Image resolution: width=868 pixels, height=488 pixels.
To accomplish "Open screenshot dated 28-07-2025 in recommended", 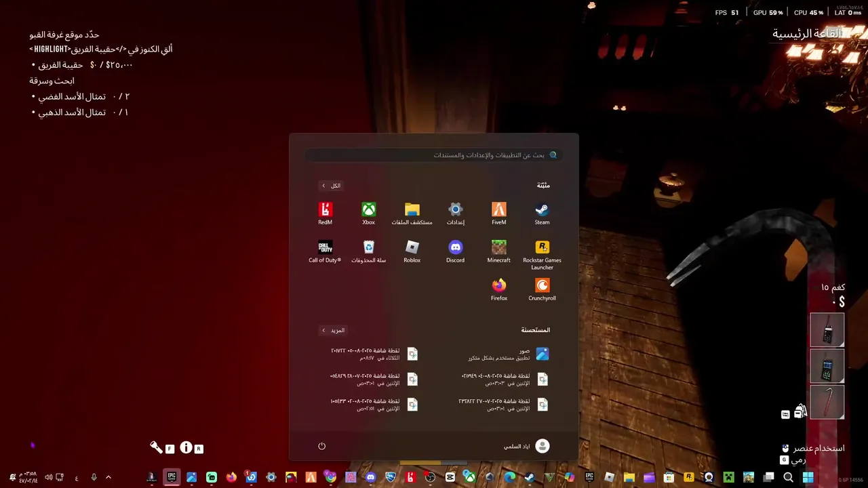I will [x=374, y=379].
